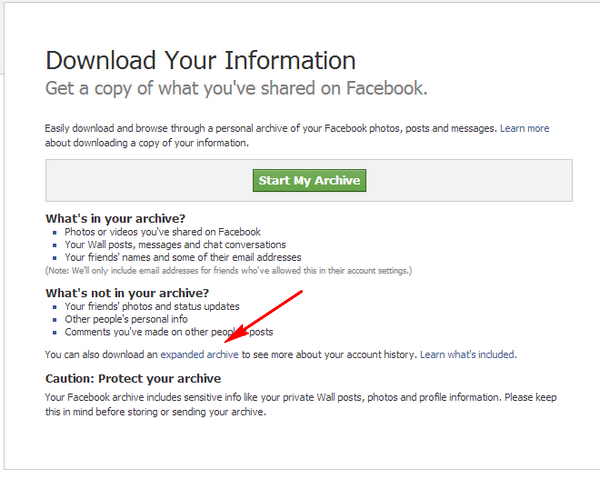Click 'Your friends' photos and status updates'
The image size is (600, 489).
[152, 306]
